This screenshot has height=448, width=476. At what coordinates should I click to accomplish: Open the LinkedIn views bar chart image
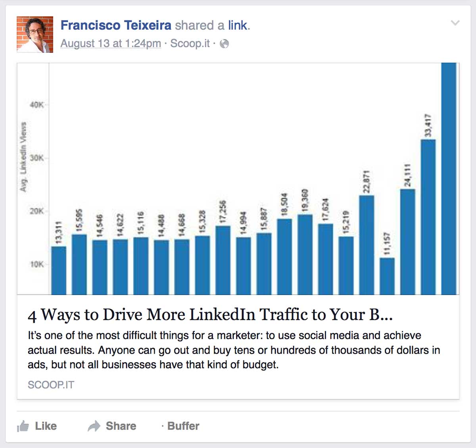[x=238, y=179]
